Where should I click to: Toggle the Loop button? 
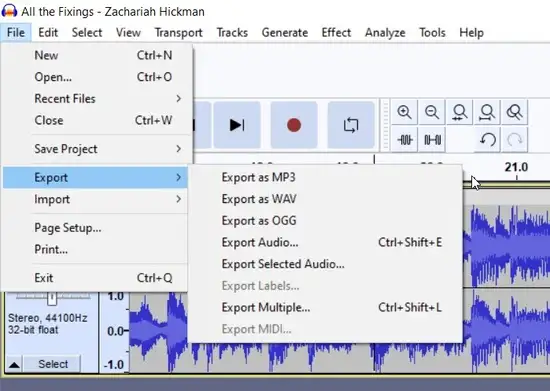point(351,125)
